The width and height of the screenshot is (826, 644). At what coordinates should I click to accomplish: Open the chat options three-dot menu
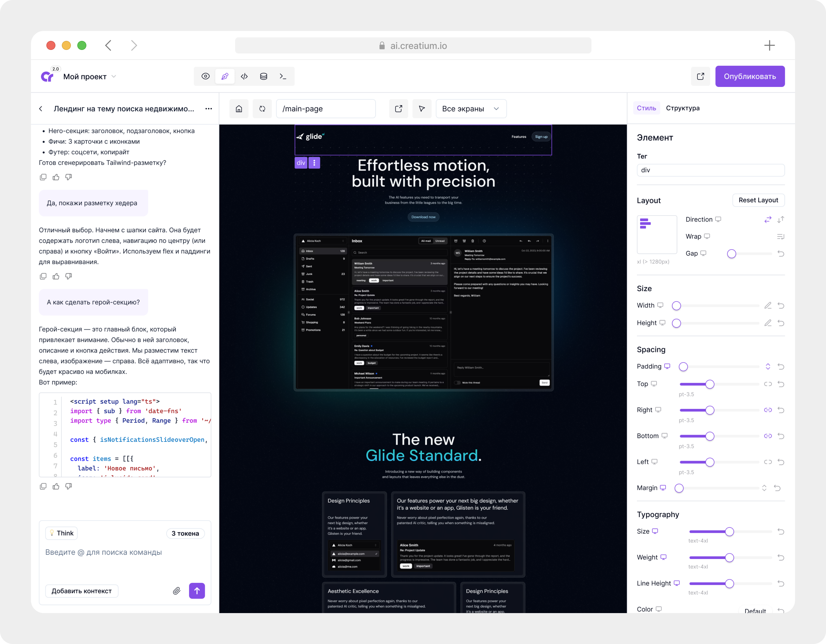(x=208, y=109)
